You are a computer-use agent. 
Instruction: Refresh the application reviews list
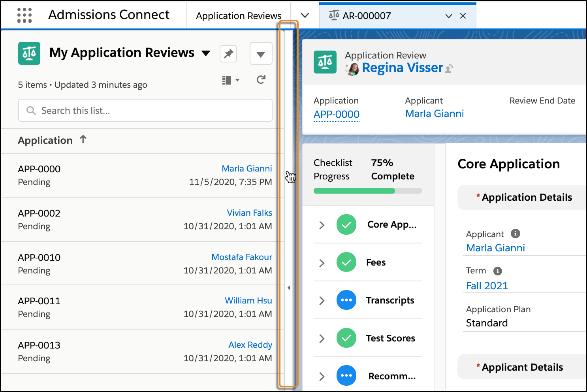coord(261,80)
